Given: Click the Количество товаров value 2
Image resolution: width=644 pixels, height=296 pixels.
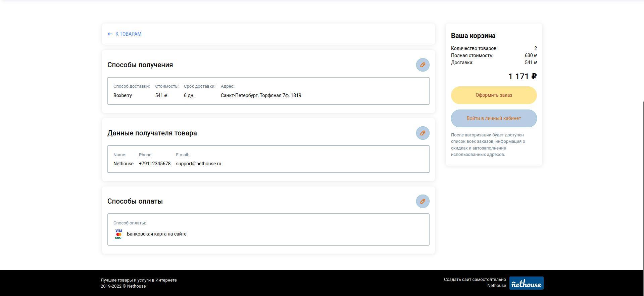Looking at the screenshot, I should pyautogui.click(x=536, y=48).
